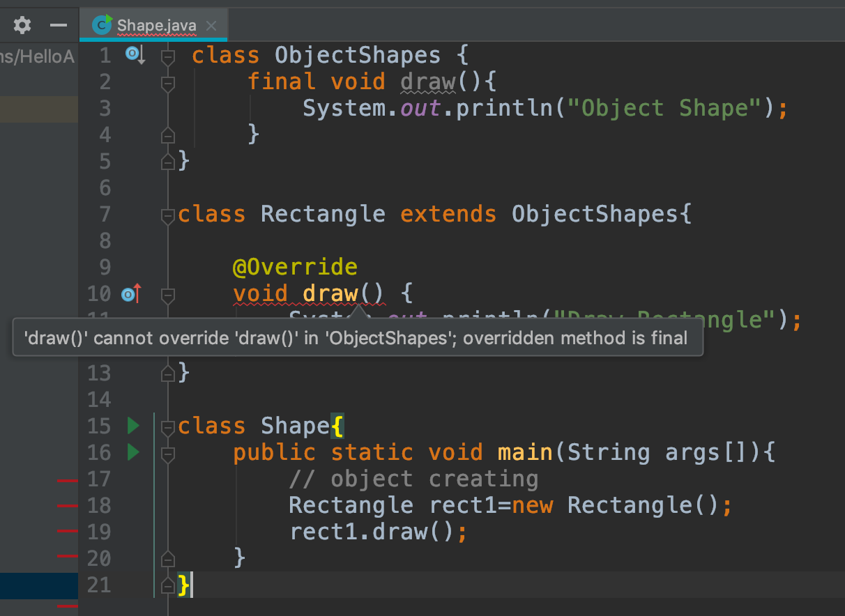Run the Shape class via green gutter arrow
The height and width of the screenshot is (616, 845).
pos(132,425)
